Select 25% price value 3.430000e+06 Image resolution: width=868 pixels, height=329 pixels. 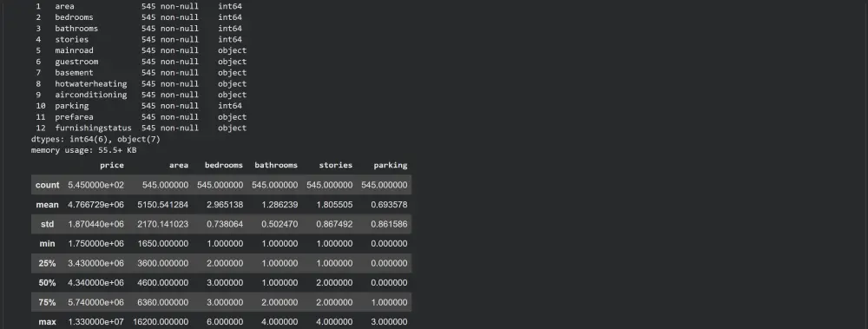(x=95, y=263)
